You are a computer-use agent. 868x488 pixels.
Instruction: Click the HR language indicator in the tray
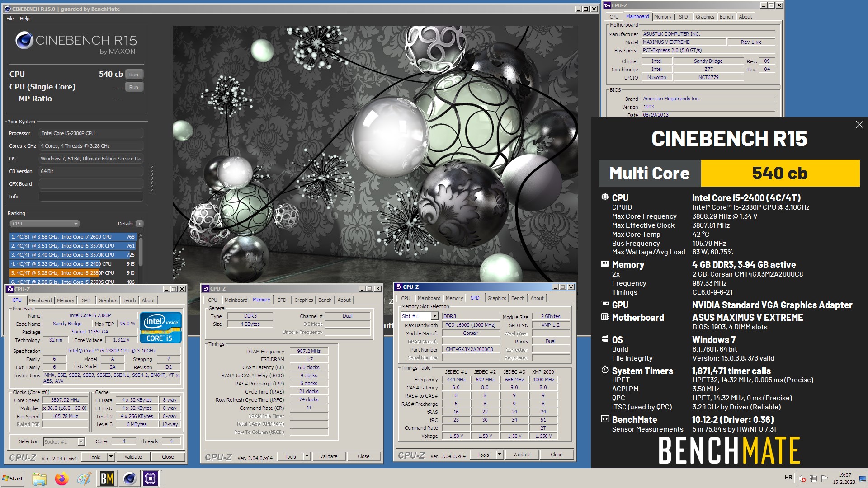click(x=788, y=478)
